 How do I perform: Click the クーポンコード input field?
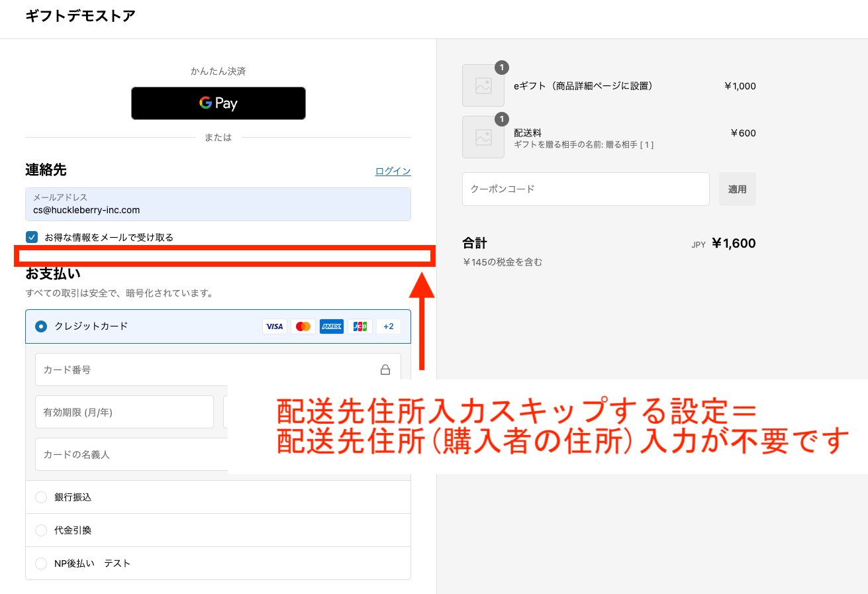[586, 189]
